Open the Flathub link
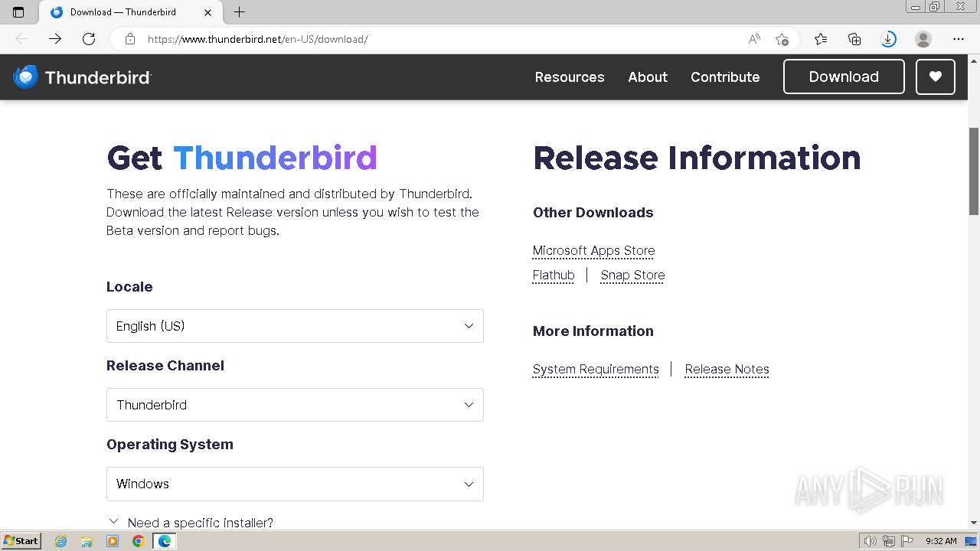The height and width of the screenshot is (551, 980). coord(554,275)
